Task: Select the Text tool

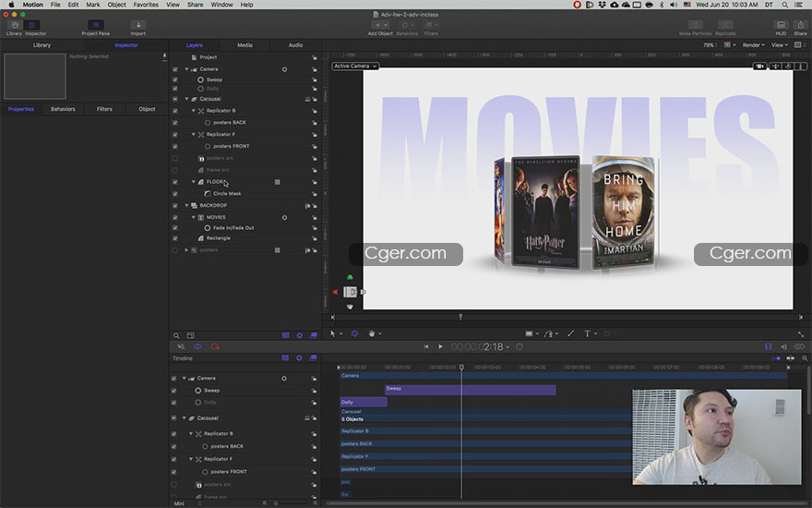Action: (x=587, y=333)
